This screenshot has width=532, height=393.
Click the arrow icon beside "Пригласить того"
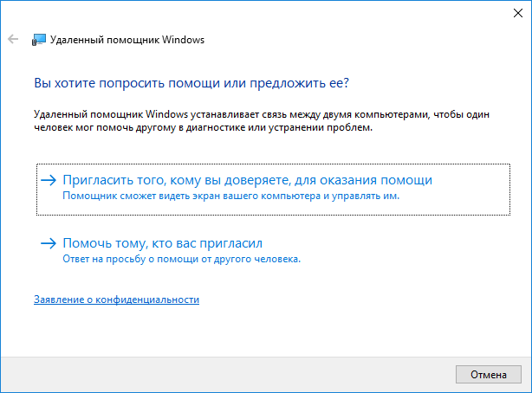pyautogui.click(x=49, y=180)
